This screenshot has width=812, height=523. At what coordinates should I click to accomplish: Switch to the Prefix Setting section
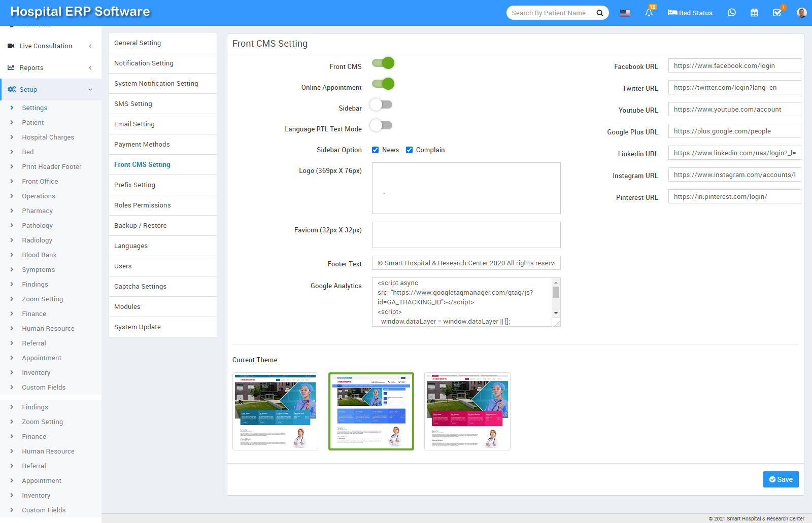[x=134, y=185]
